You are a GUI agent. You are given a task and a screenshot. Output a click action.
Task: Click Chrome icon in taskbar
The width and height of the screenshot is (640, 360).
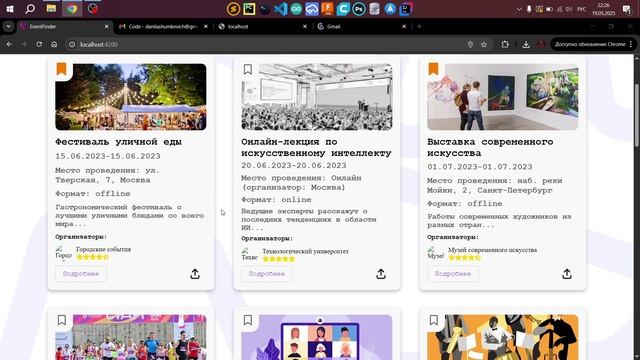tap(72, 9)
